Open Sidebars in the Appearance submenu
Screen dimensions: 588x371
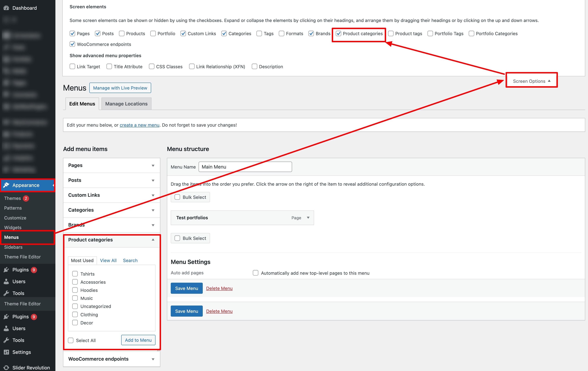point(14,247)
